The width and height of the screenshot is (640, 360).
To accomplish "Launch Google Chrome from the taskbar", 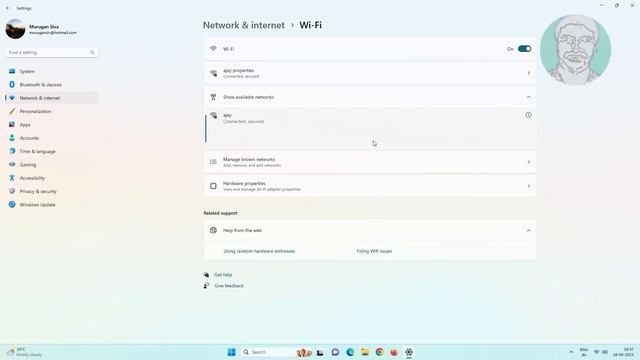I will (380, 352).
